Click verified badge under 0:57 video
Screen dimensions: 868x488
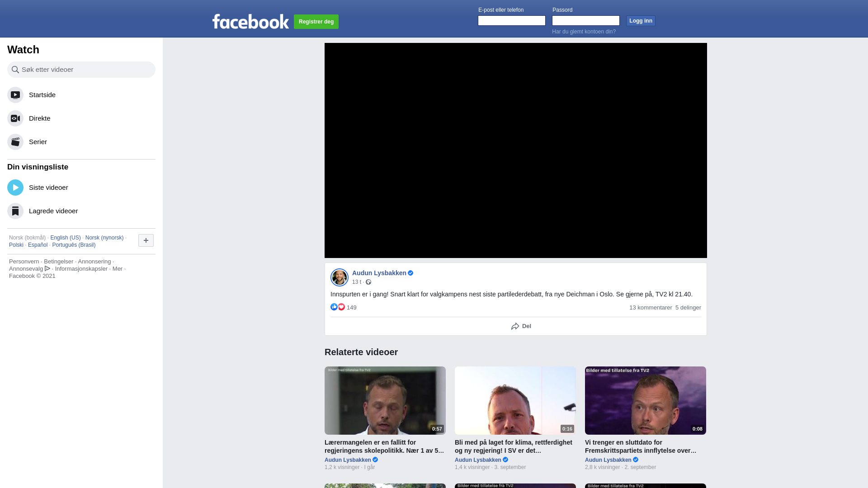click(375, 460)
